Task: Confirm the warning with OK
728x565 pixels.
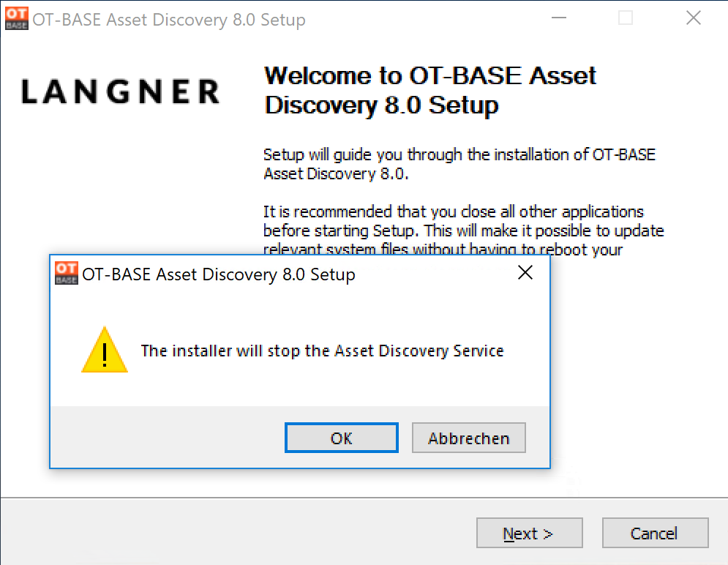Action: coord(341,438)
